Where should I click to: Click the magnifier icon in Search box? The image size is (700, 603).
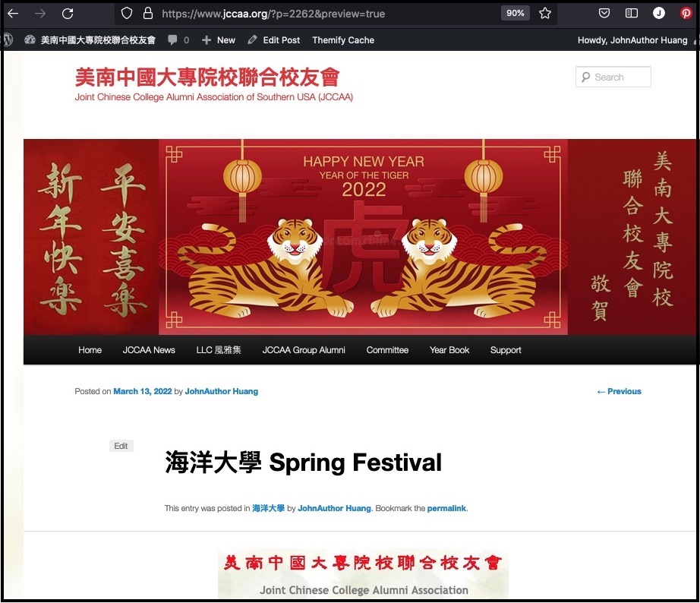[x=585, y=77]
